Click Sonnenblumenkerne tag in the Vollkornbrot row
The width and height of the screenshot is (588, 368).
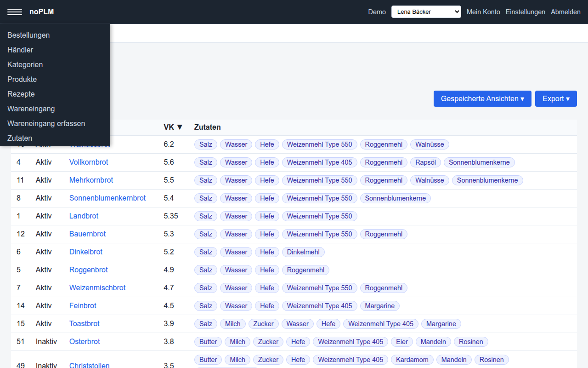click(x=480, y=162)
